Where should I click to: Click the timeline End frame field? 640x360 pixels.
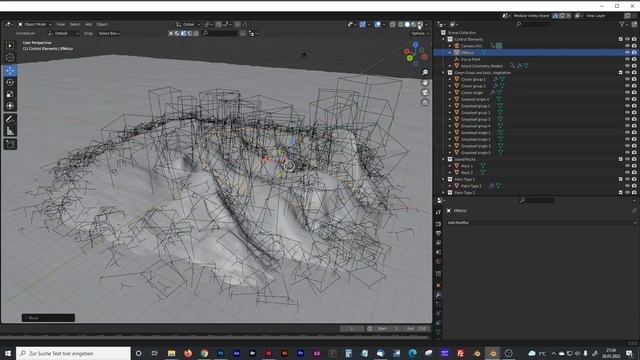click(x=417, y=329)
